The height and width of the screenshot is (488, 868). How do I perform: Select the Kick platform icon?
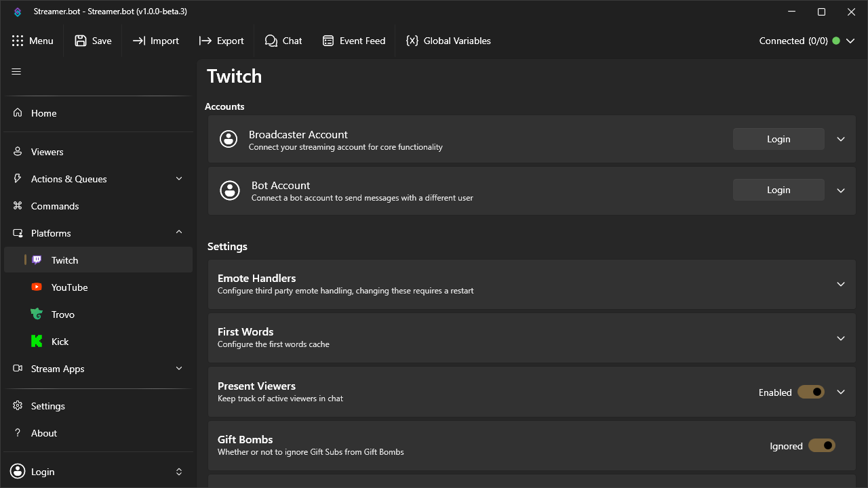click(x=36, y=341)
